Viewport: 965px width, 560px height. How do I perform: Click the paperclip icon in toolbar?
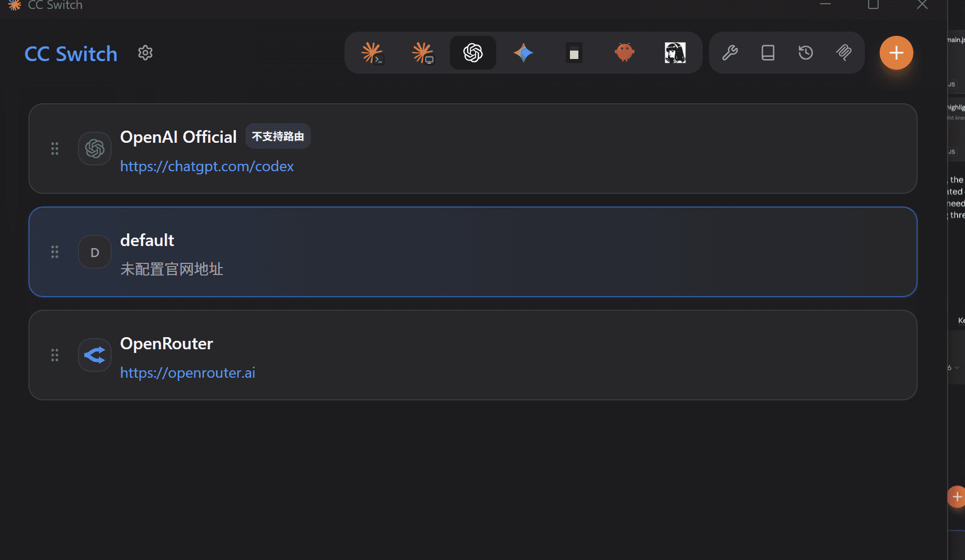click(x=844, y=53)
